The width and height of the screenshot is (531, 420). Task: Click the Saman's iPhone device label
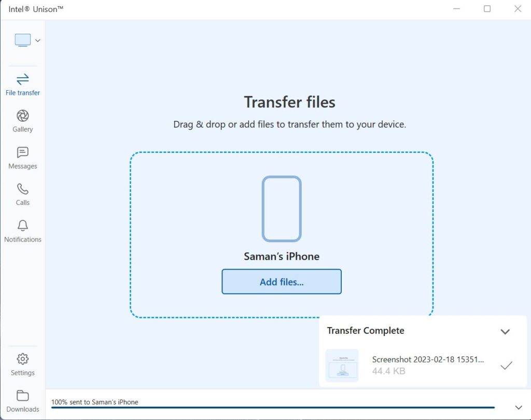(x=282, y=256)
